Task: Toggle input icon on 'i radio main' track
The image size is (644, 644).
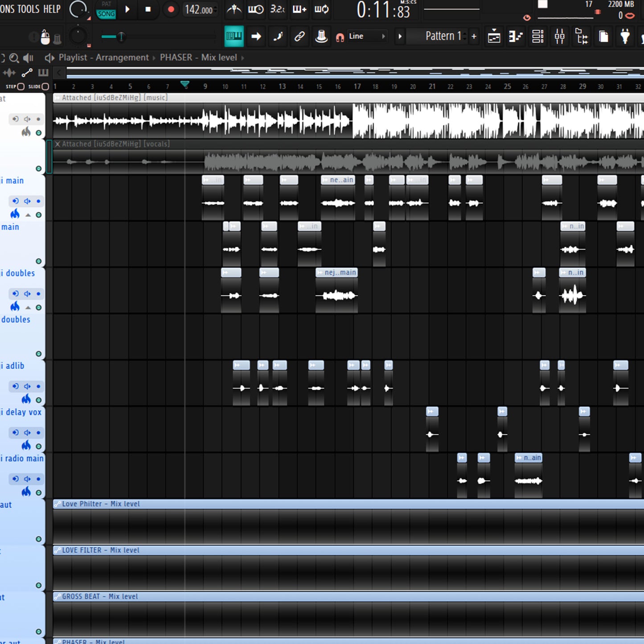Action: click(16, 479)
